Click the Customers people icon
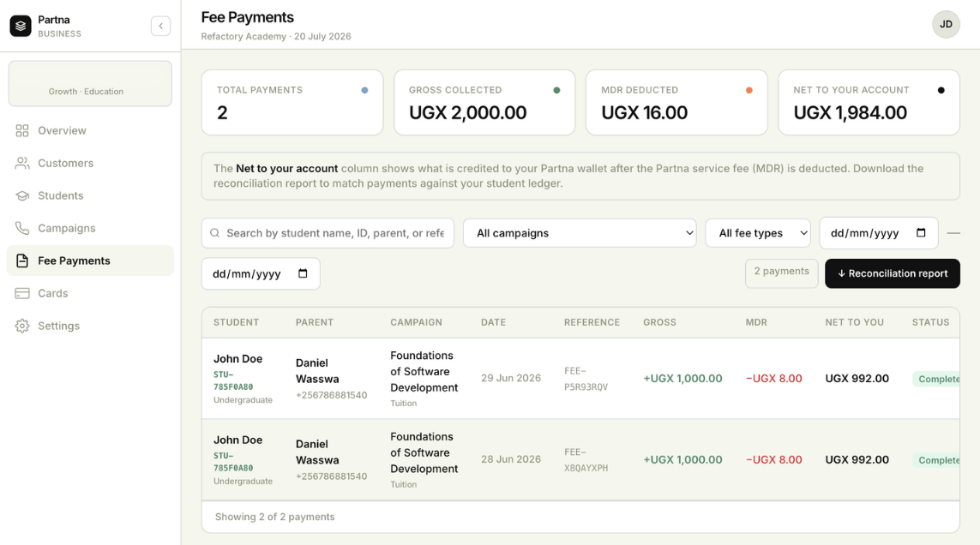This screenshot has width=980, height=545. point(22,163)
